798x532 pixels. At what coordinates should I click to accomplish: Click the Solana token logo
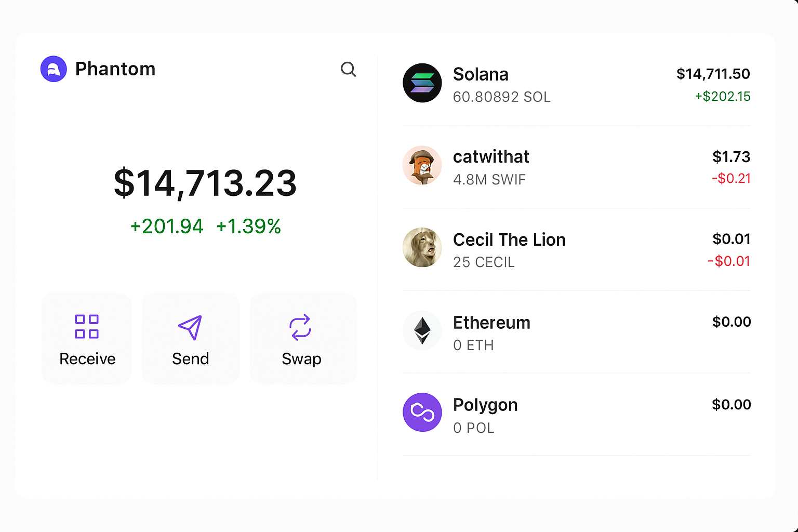pos(422,83)
